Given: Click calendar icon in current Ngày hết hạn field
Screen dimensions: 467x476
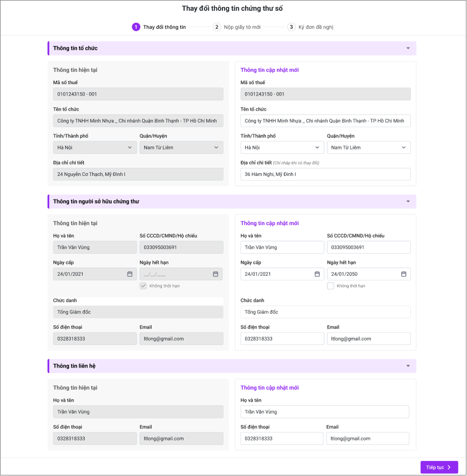Looking at the screenshot, I should [x=215, y=274].
